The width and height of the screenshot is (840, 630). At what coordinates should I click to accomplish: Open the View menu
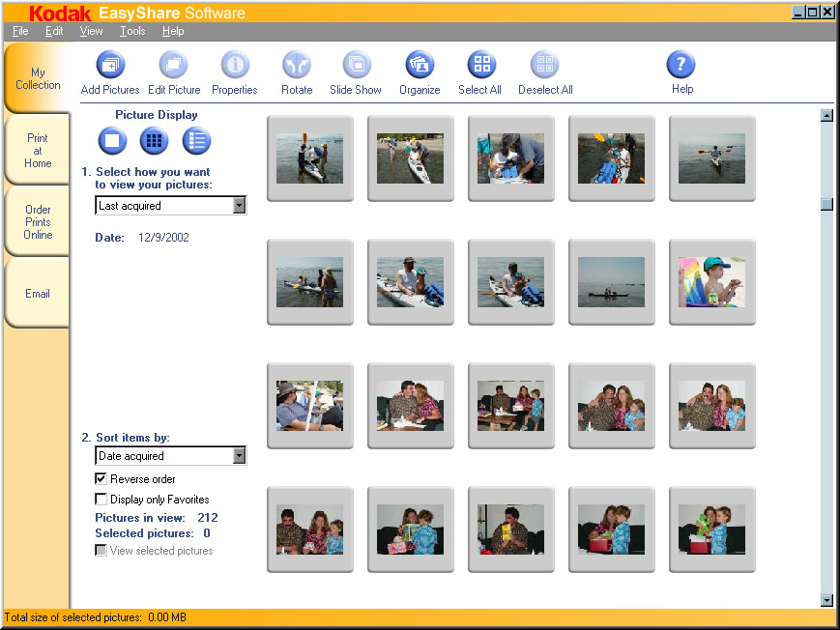coord(91,31)
